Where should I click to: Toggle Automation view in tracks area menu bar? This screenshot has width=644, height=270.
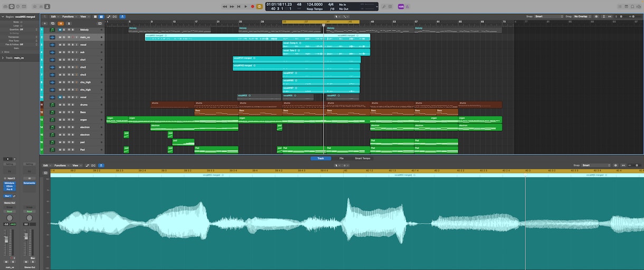pyautogui.click(x=108, y=16)
